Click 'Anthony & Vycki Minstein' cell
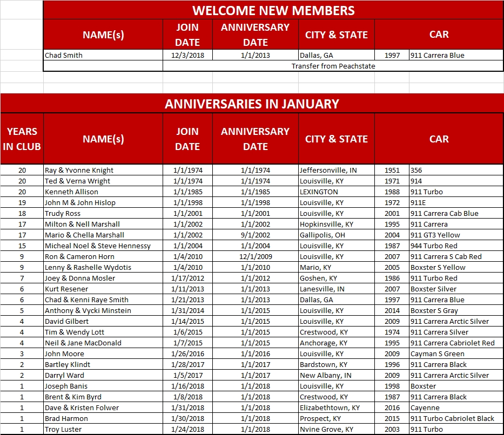The width and height of the screenshot is (504, 435). [103, 310]
